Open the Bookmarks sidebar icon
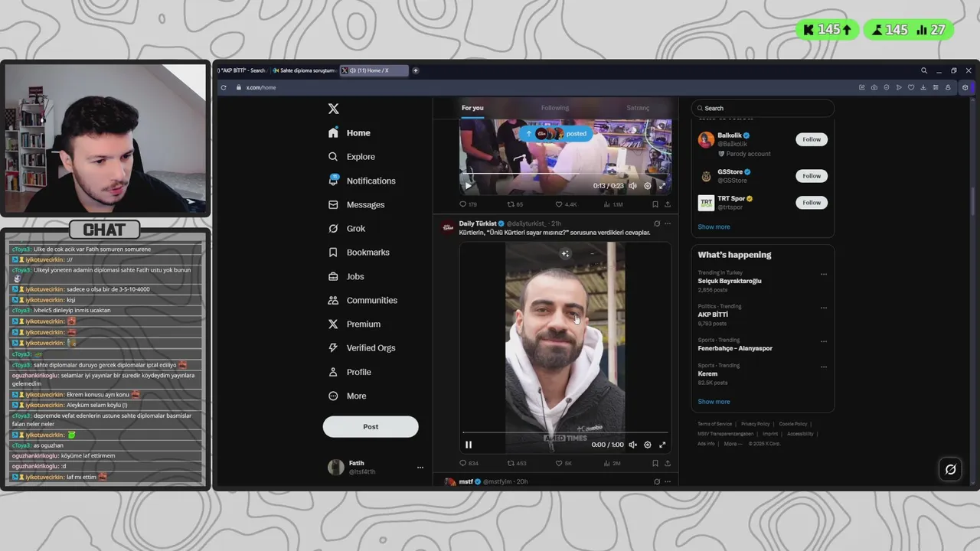Screen dimensions: 980x551 333,252
